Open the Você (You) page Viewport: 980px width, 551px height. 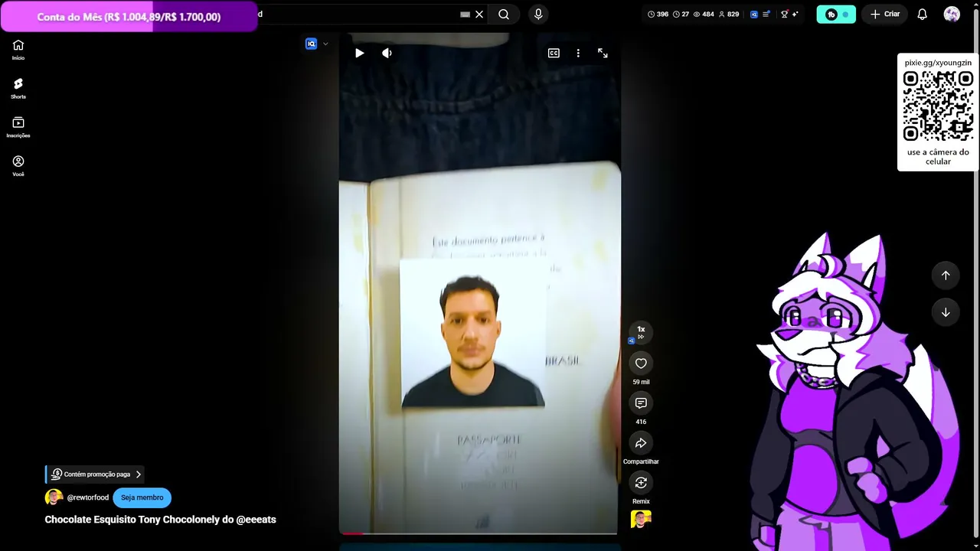click(x=18, y=166)
